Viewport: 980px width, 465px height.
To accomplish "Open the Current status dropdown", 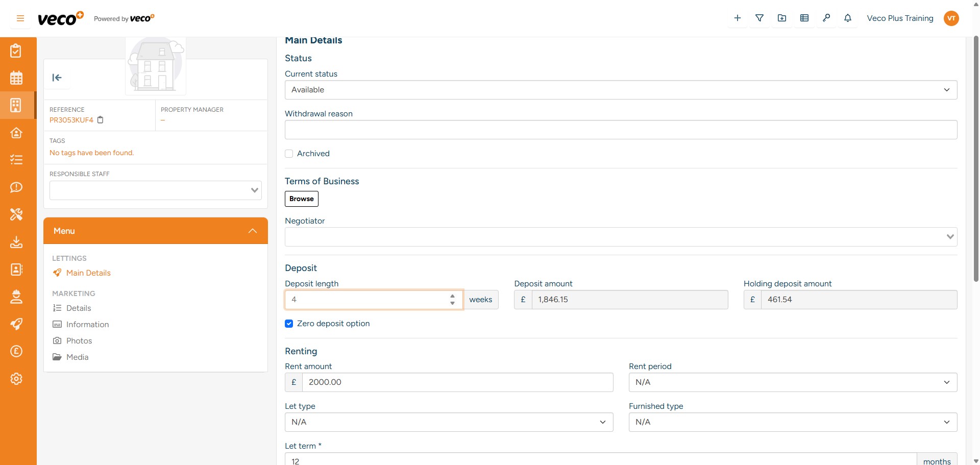I will (x=620, y=90).
